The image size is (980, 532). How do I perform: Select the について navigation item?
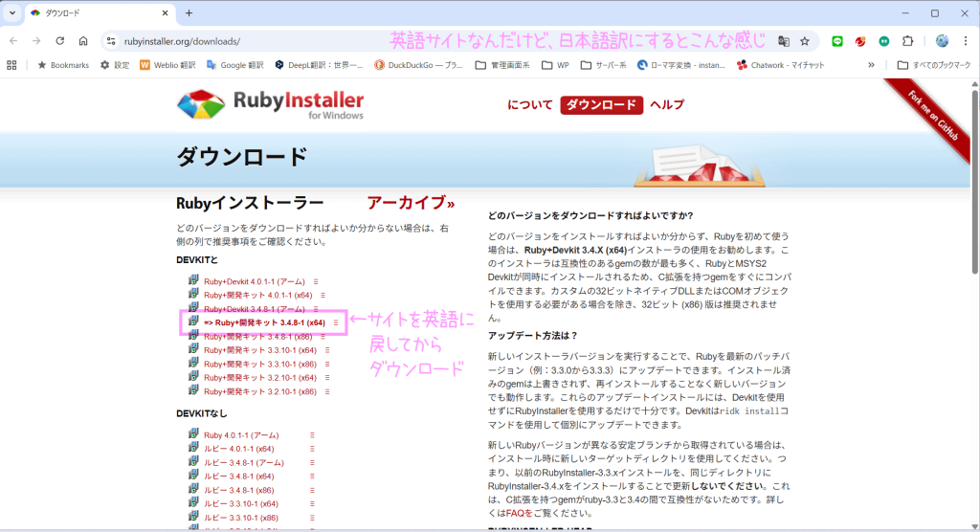click(x=530, y=105)
